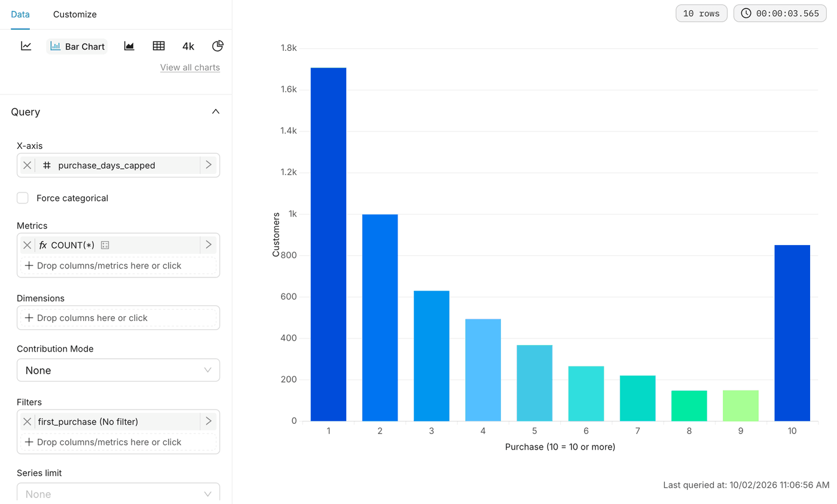The width and height of the screenshot is (837, 504).
Task: Switch to the Customize tab
Action: (x=75, y=14)
